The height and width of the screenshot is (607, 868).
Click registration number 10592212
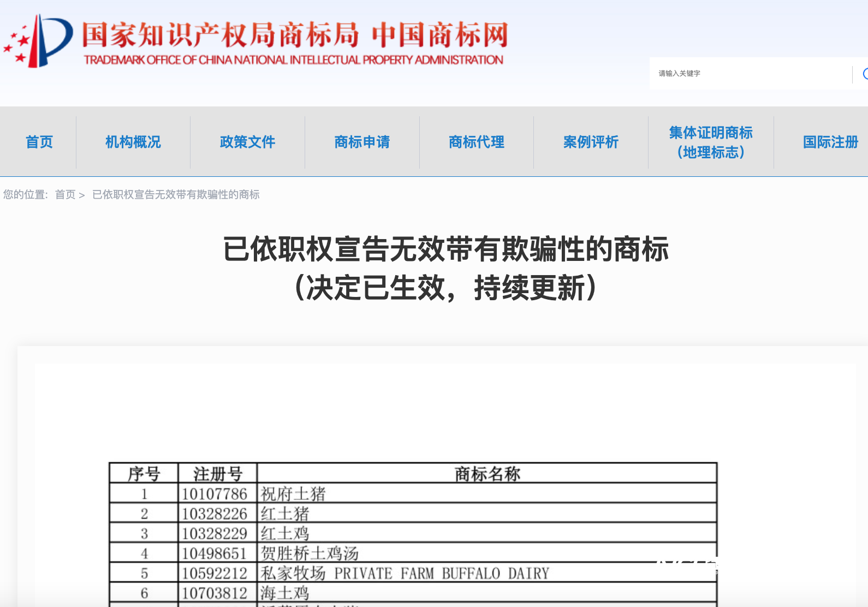click(215, 573)
